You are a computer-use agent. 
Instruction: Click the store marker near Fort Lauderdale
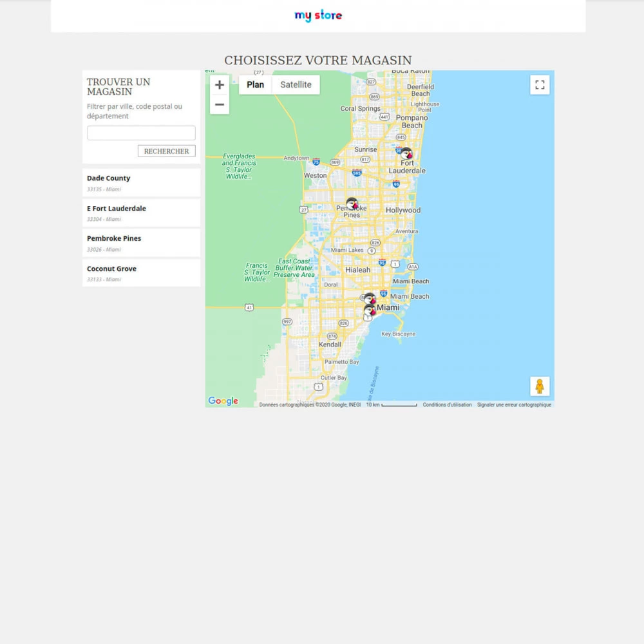pos(406,154)
